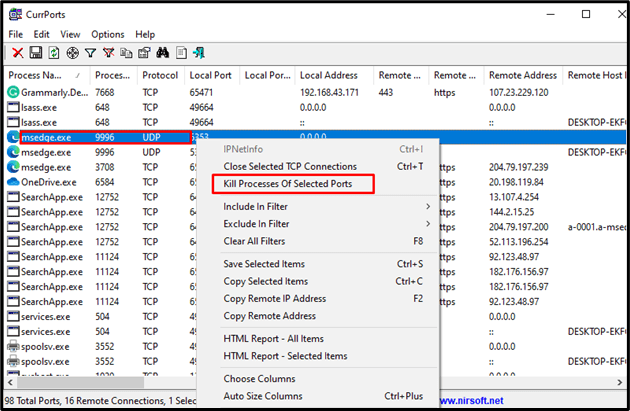Open Advanced Filters via the funnel icon
Image resolution: width=630 pixels, height=411 pixels.
click(x=90, y=53)
